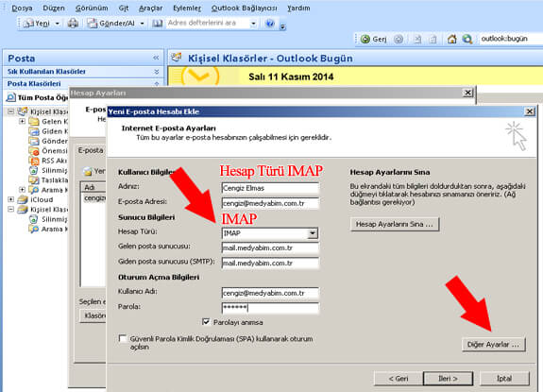Click the forward navigation icon beside Geri
Screen dimensions: 543x392
[x=399, y=39]
